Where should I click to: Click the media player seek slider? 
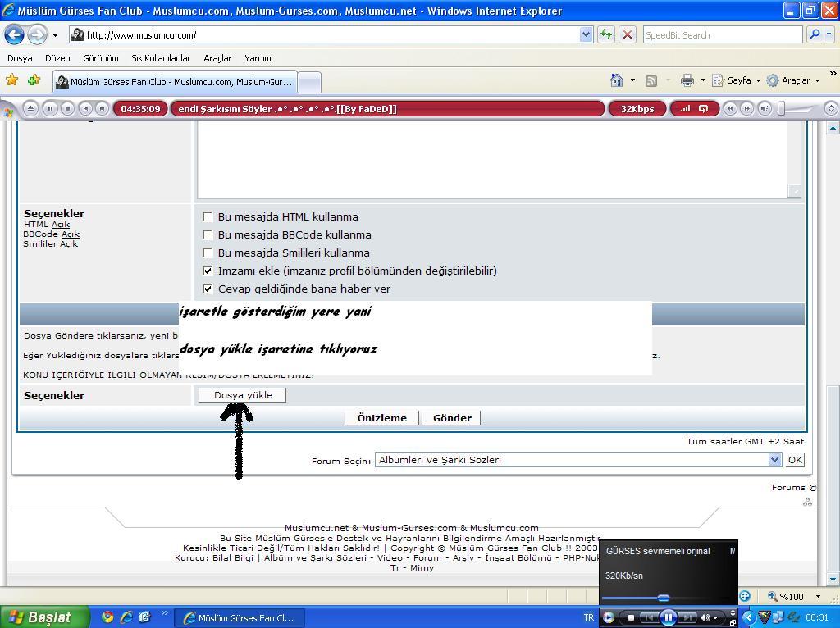point(664,598)
